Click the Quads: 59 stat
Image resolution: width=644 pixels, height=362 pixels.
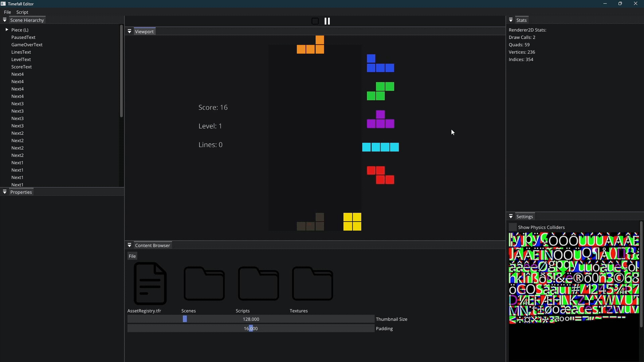(x=519, y=45)
